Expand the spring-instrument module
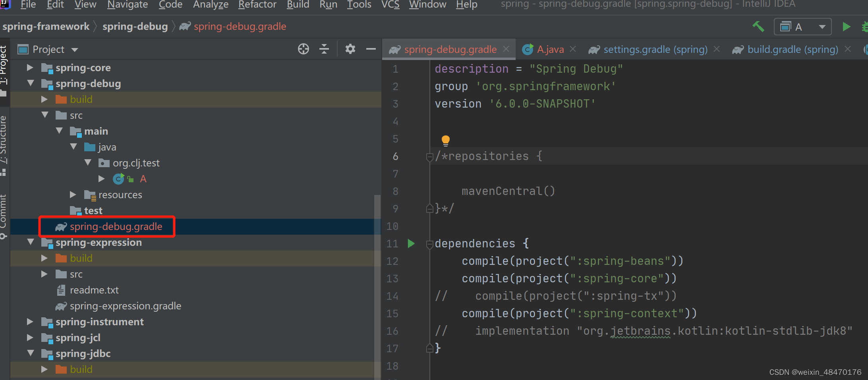The height and width of the screenshot is (380, 868). (x=30, y=322)
